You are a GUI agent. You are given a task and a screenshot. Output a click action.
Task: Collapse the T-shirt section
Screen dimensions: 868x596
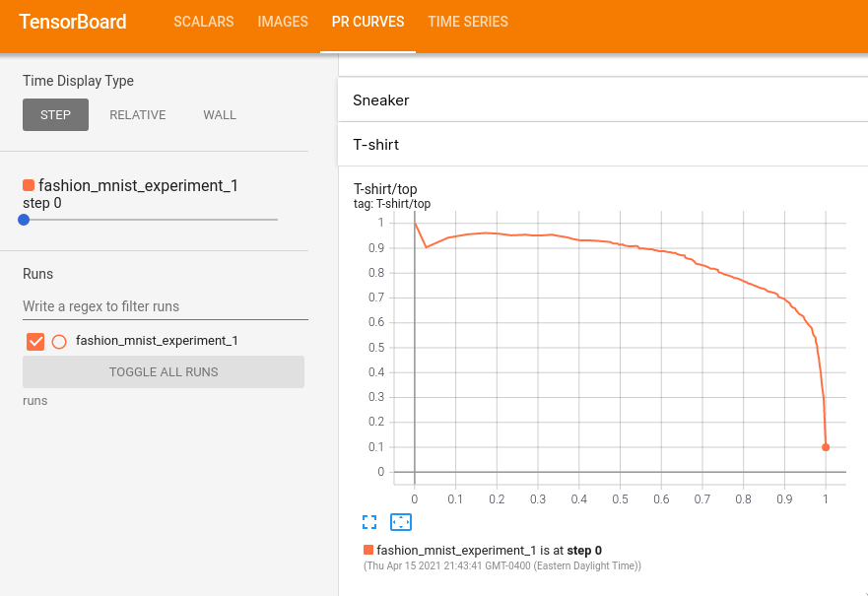602,145
